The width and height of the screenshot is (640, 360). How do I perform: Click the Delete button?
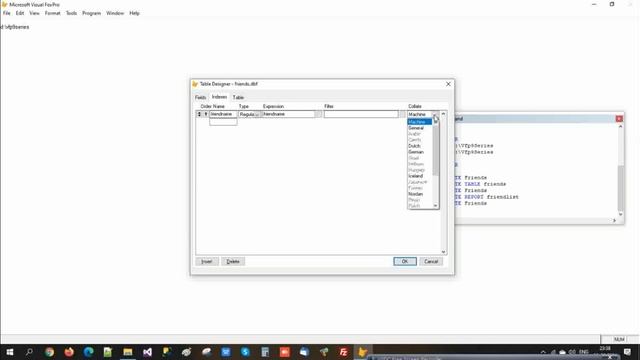coord(233,261)
